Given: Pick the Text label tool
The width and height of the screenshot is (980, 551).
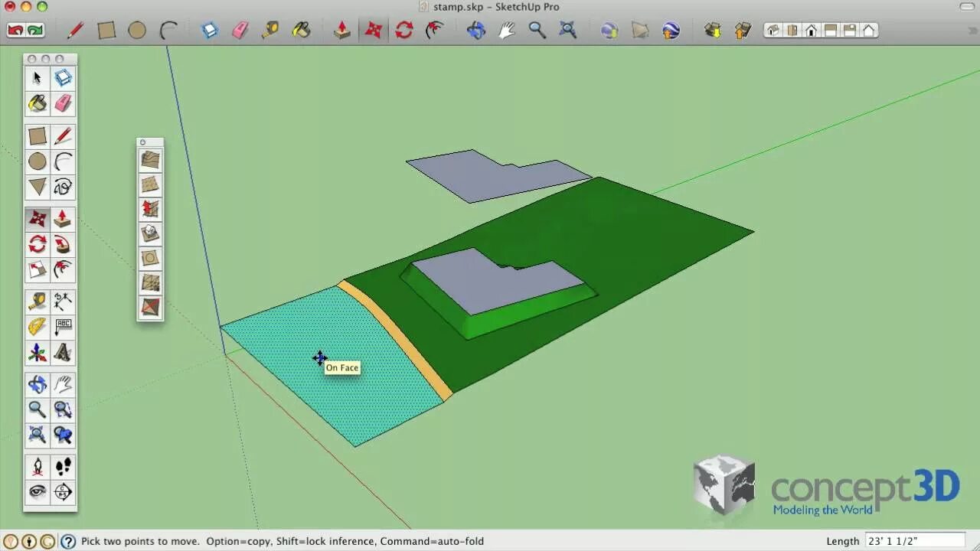Looking at the screenshot, I should click(x=63, y=327).
